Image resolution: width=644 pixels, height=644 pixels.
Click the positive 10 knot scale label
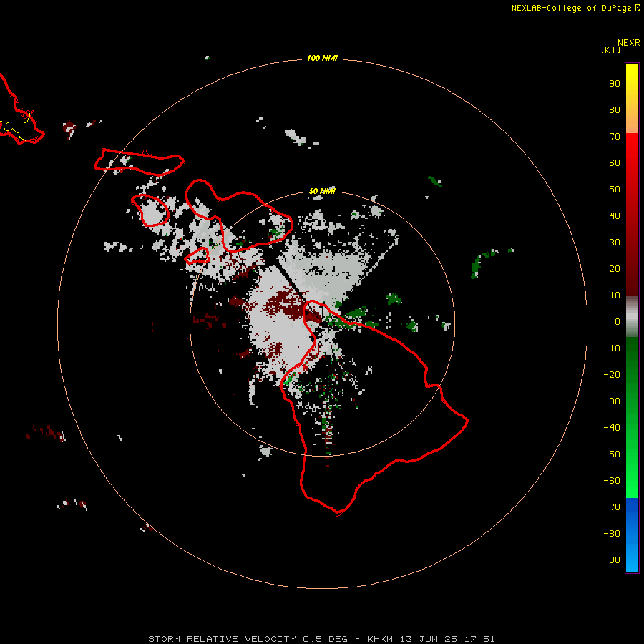(615, 296)
